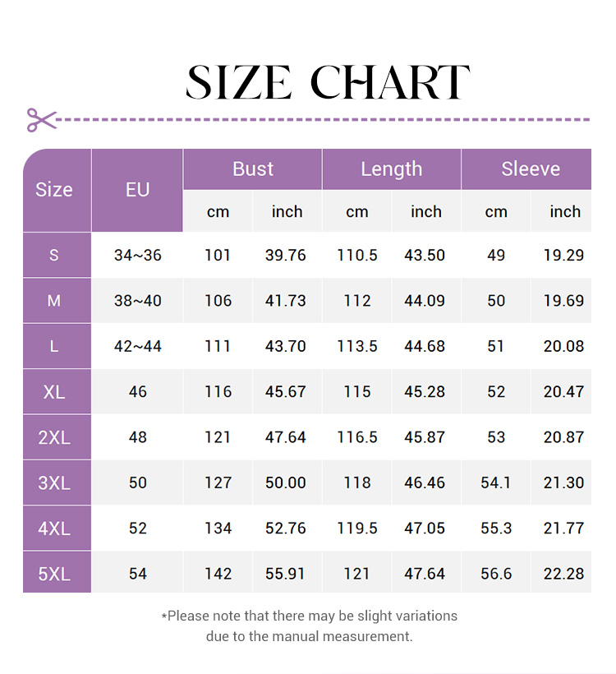The width and height of the screenshot is (616, 674).
Task: Select the Length column header
Action: (x=391, y=169)
